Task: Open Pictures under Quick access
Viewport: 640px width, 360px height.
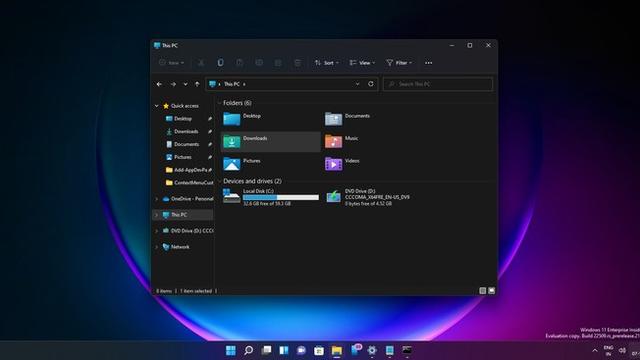Action: tap(182, 157)
